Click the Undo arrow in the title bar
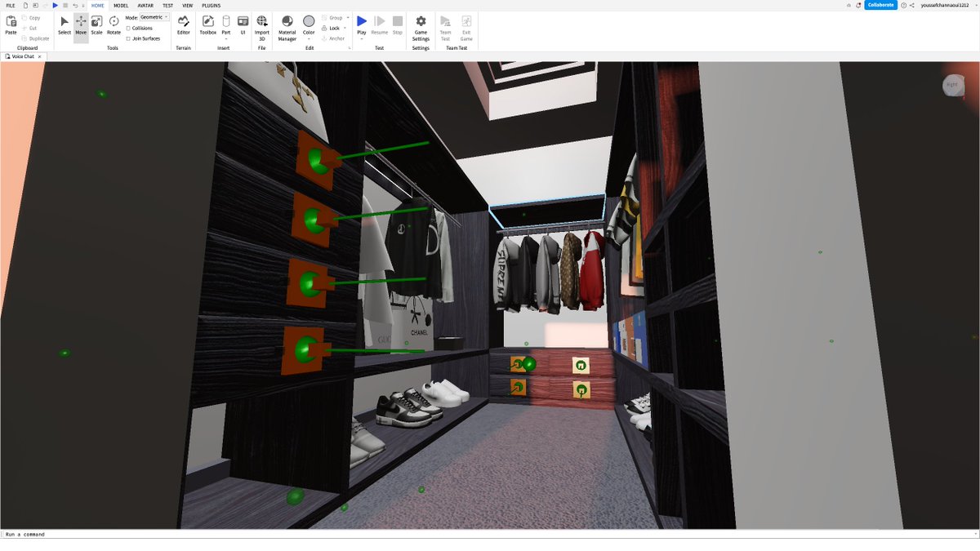980x551 pixels. click(75, 6)
